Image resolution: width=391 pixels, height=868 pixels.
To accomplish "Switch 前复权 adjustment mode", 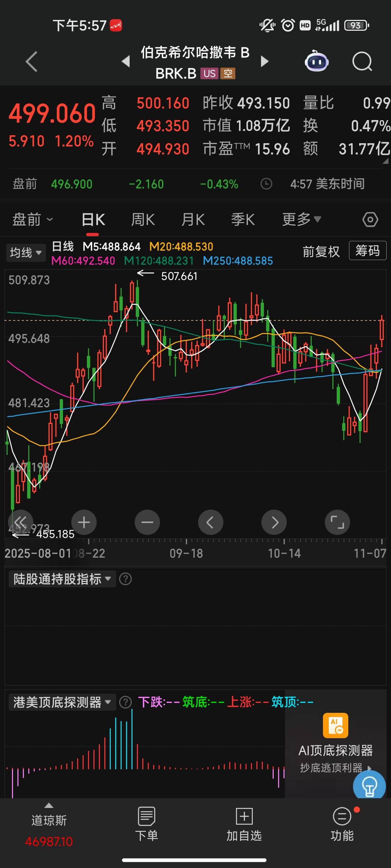I will 321,251.
